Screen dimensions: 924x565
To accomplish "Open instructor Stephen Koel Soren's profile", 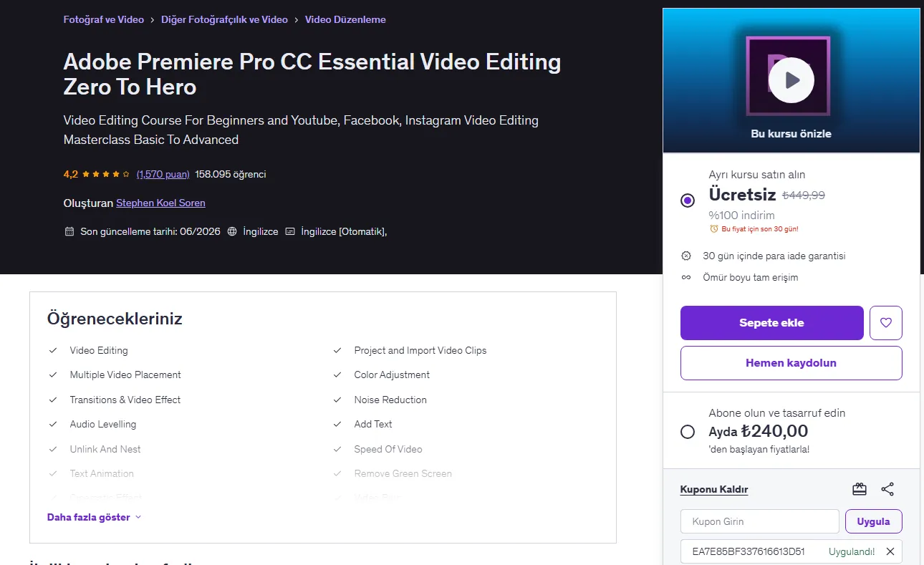I will click(160, 203).
